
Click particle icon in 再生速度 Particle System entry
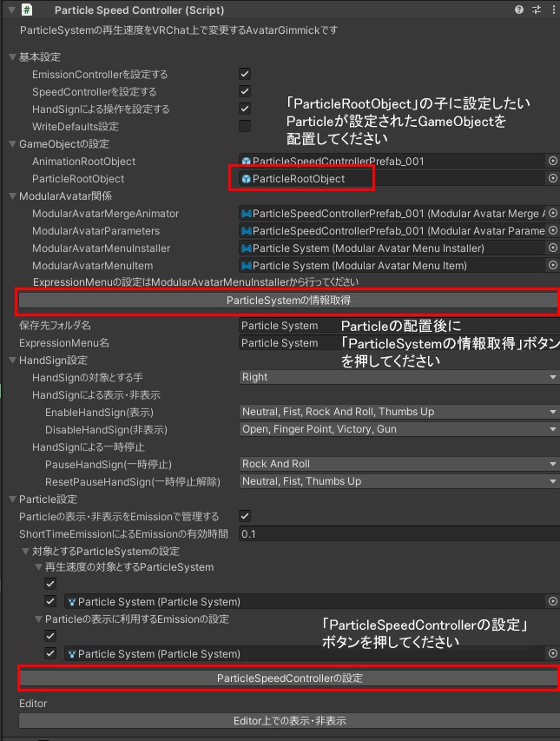(x=72, y=602)
